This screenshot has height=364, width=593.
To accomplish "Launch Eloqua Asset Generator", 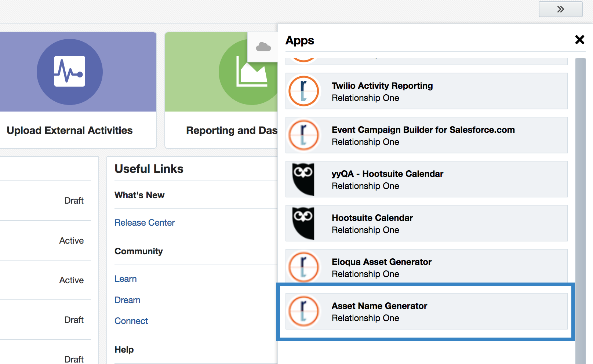I will point(427,267).
